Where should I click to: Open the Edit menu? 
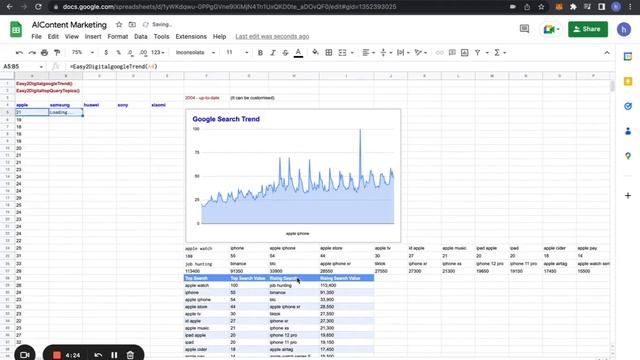tap(53, 36)
